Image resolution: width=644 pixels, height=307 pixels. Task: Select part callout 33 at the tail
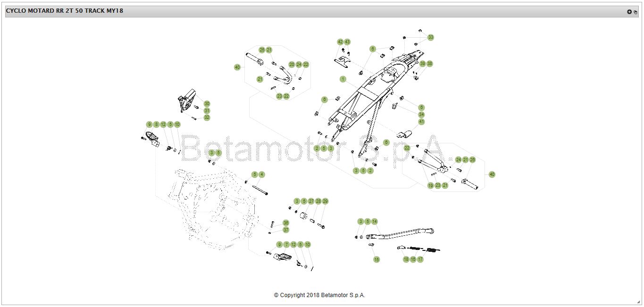click(431, 37)
